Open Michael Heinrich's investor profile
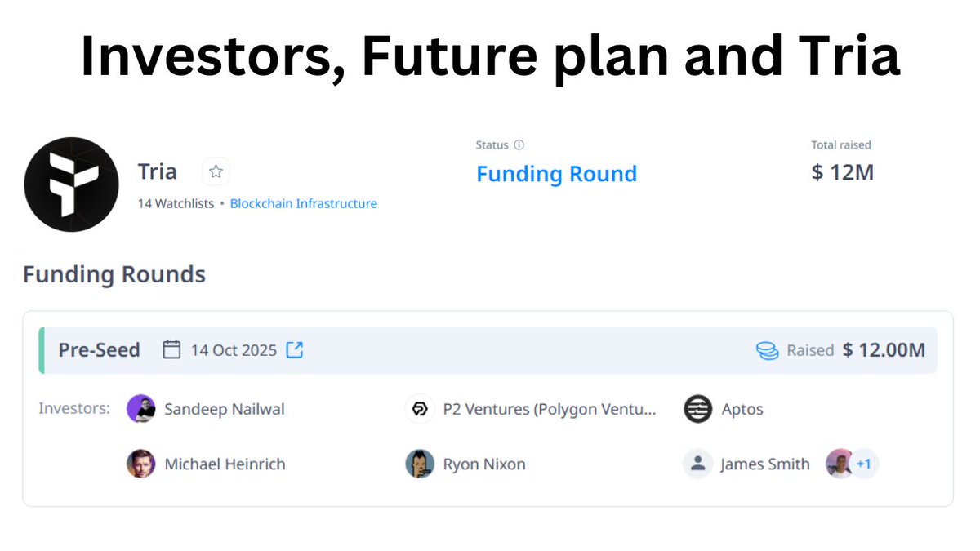 click(225, 464)
